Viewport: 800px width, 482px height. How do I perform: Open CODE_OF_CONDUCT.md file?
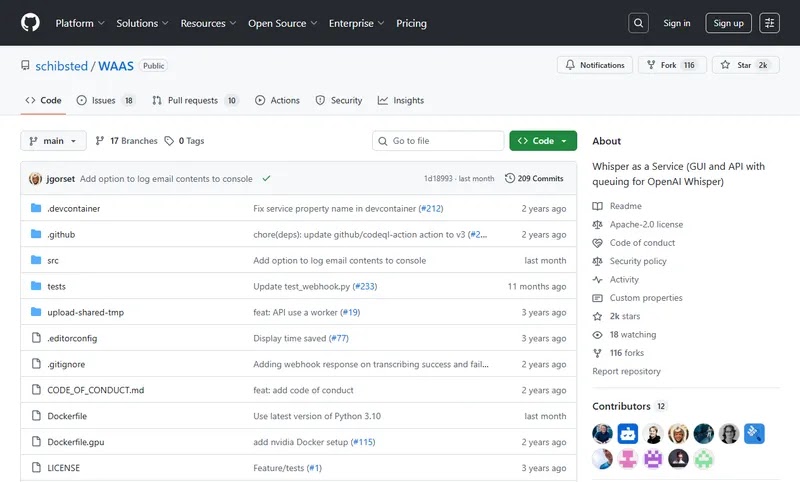coord(95,390)
